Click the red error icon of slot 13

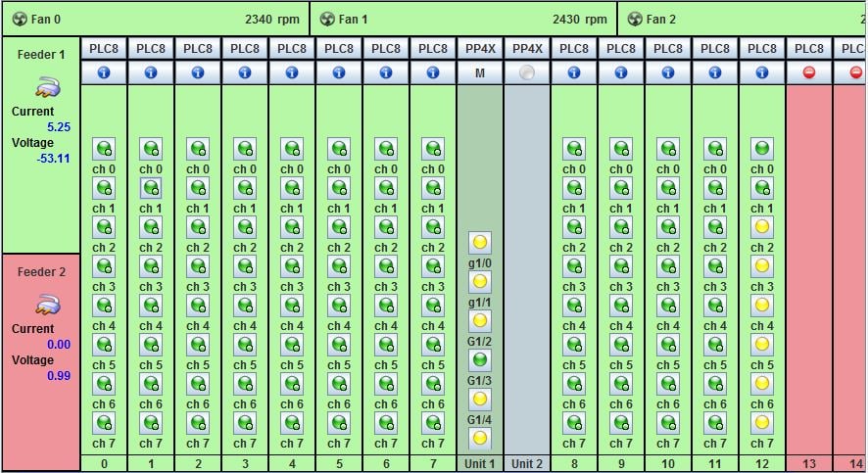coord(809,72)
